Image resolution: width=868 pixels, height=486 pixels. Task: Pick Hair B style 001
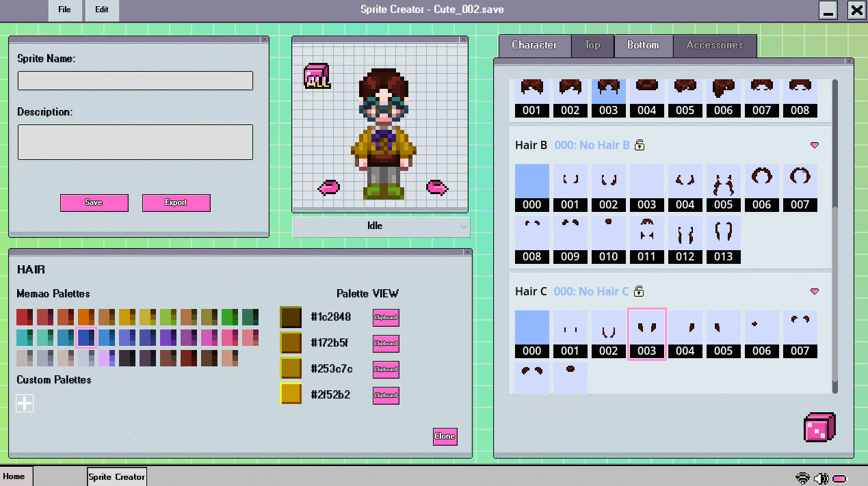[x=570, y=188]
